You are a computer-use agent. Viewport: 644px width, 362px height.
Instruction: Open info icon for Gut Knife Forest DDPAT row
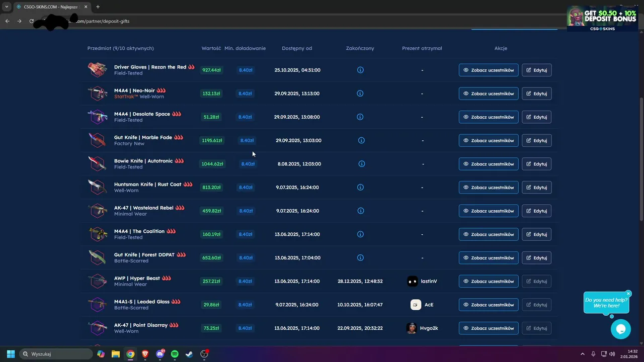click(360, 257)
